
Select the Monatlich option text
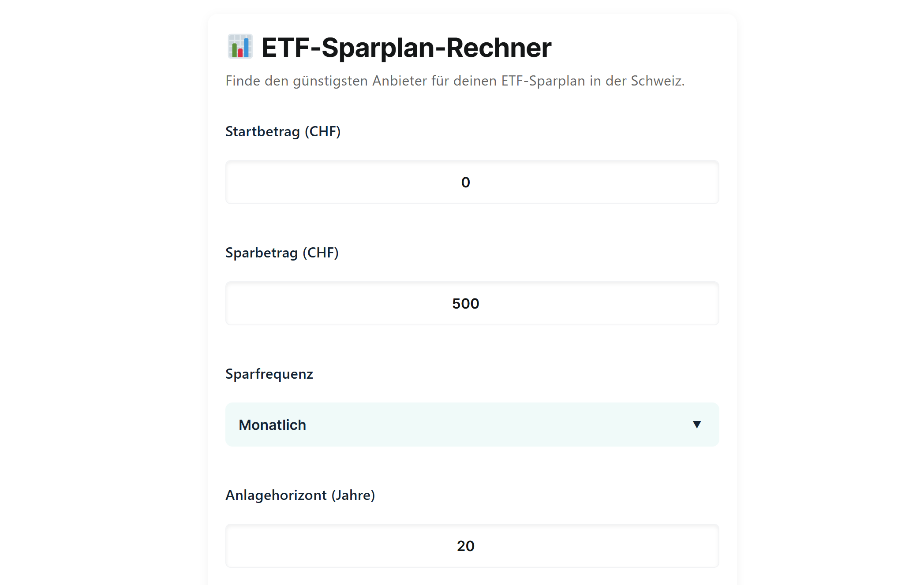[272, 425]
